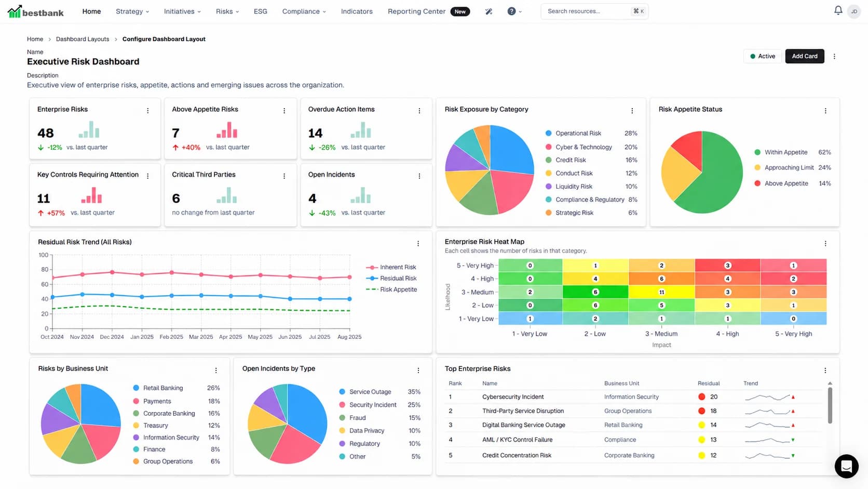Open Residual Risk Trend chart options

pyautogui.click(x=418, y=243)
